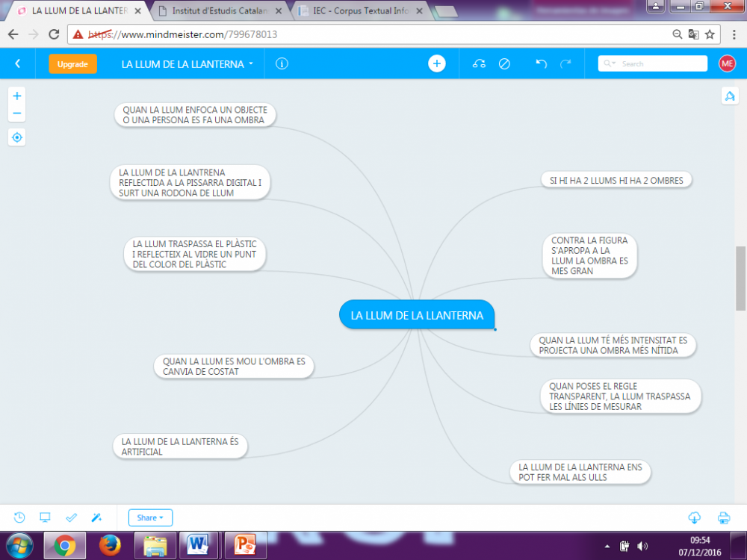Zoom in with the plus icon
Viewport: 747px width, 560px height.
click(17, 96)
